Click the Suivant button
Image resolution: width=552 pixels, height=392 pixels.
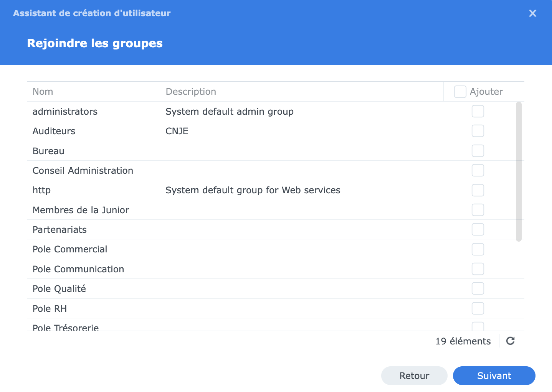point(494,376)
